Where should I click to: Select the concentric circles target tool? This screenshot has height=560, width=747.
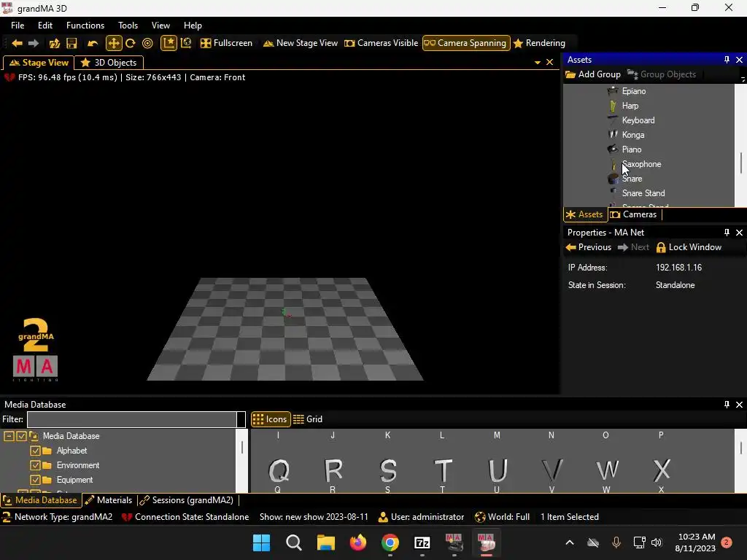147,43
